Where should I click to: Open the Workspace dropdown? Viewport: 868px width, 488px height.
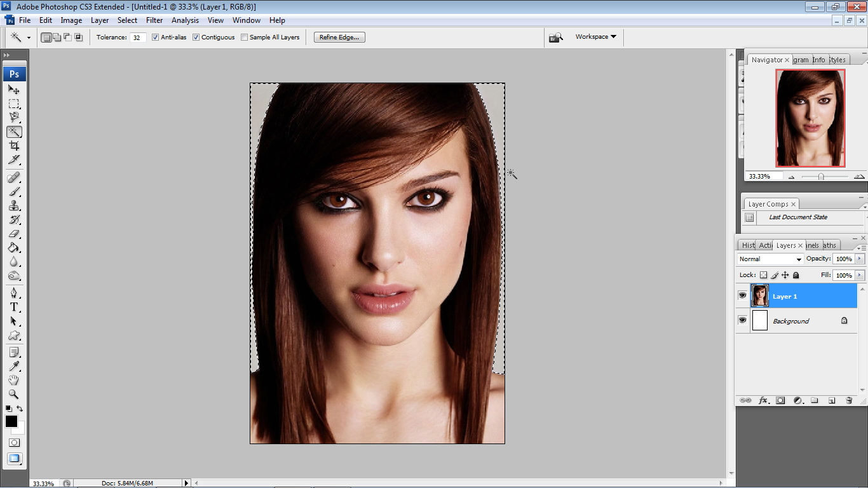(x=595, y=37)
